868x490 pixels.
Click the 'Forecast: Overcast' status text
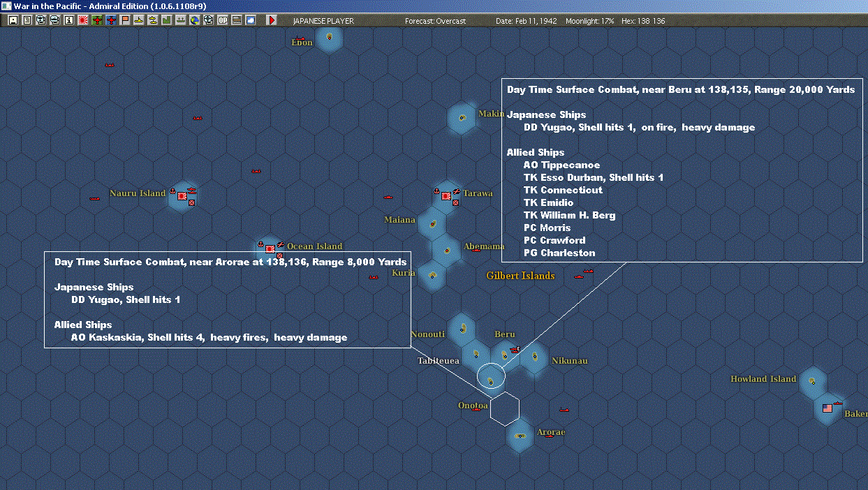(x=435, y=21)
